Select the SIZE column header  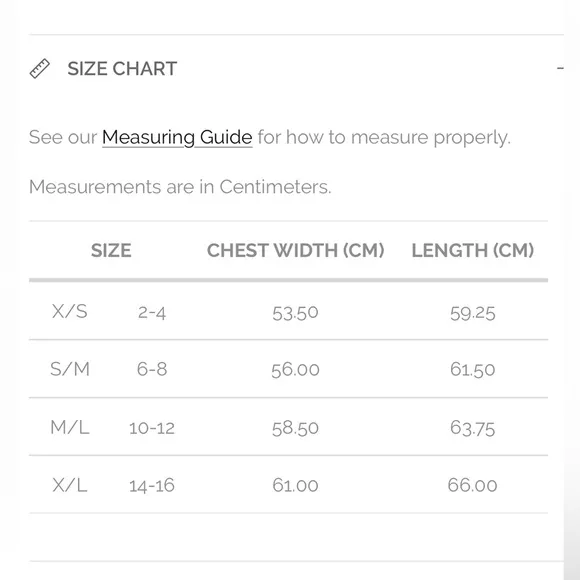point(111,250)
